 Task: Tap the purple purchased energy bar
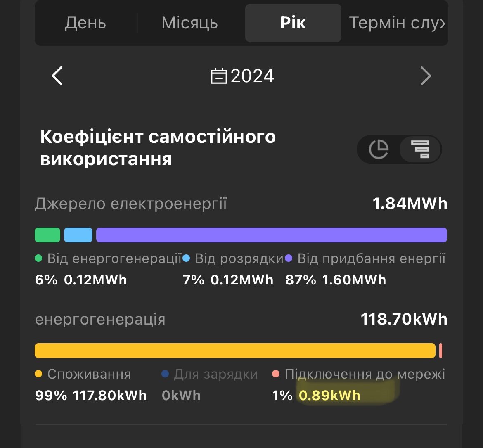271,235
